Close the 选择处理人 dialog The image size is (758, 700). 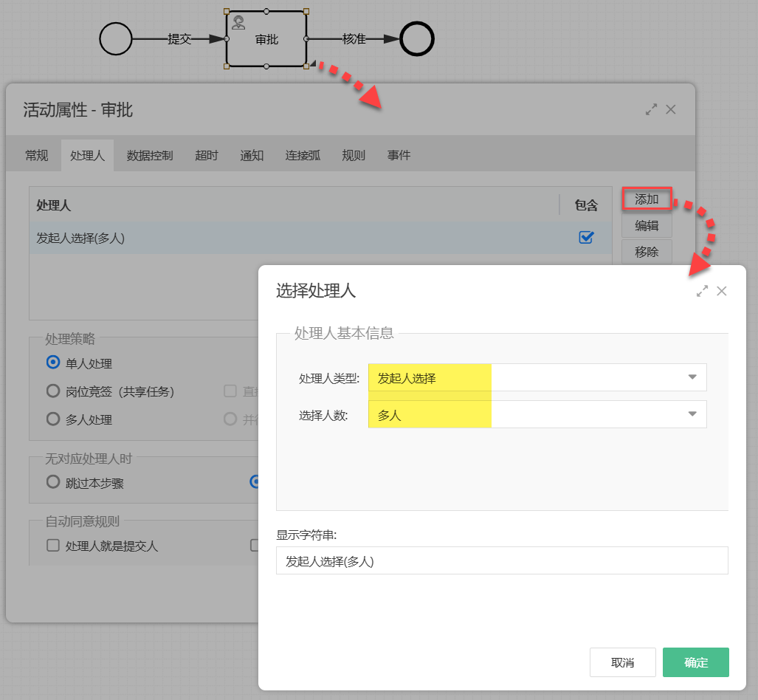(x=722, y=291)
